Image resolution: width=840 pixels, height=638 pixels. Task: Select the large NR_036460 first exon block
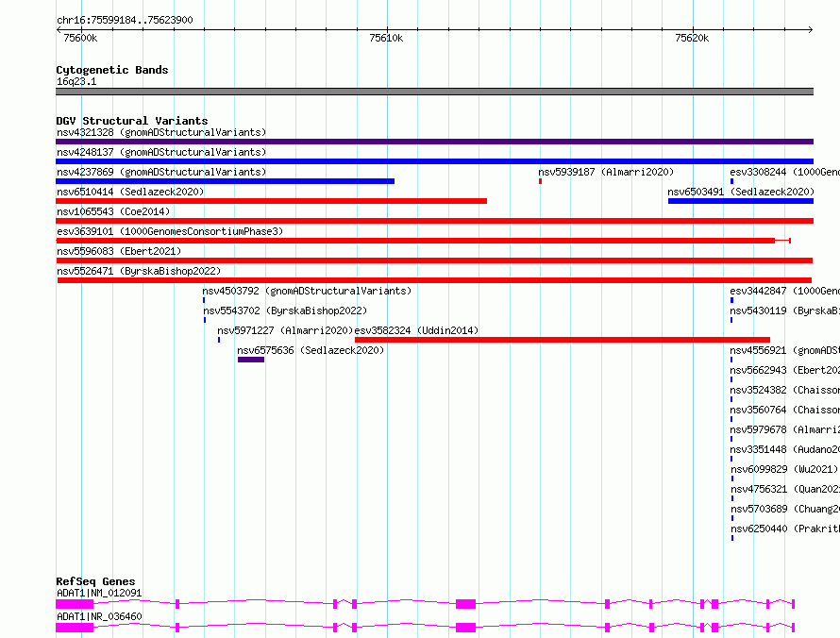(x=75, y=628)
